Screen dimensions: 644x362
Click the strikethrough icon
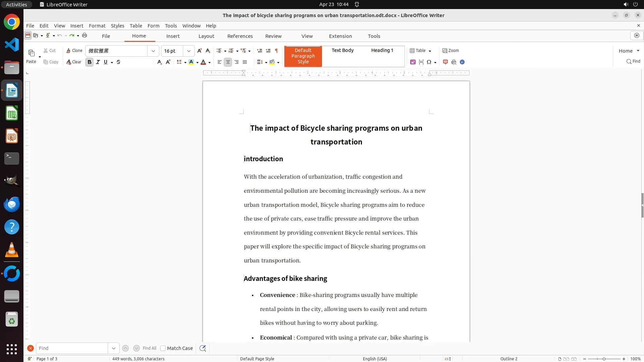118,62
